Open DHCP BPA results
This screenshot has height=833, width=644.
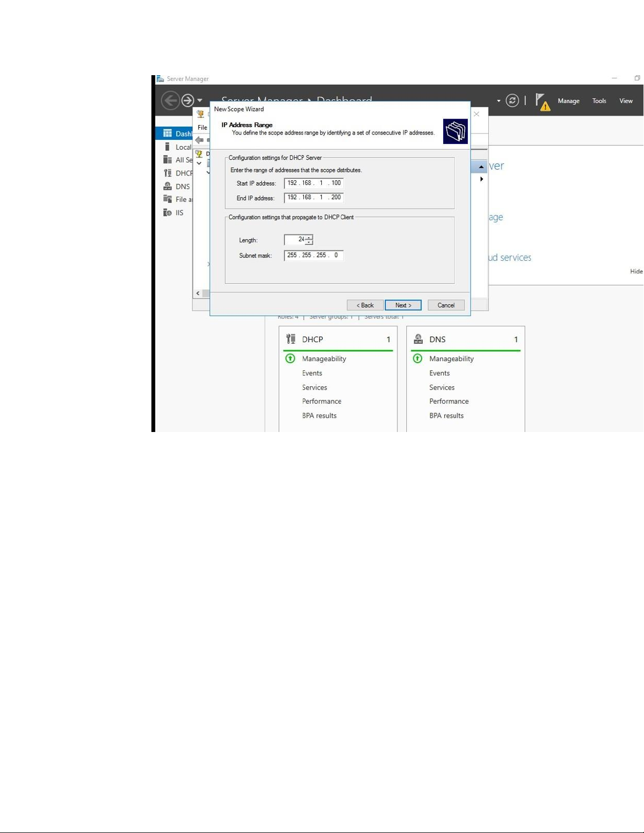click(x=319, y=416)
